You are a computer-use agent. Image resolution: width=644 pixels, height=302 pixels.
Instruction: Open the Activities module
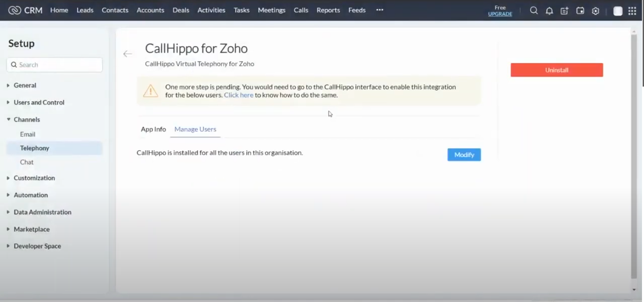[x=211, y=10]
